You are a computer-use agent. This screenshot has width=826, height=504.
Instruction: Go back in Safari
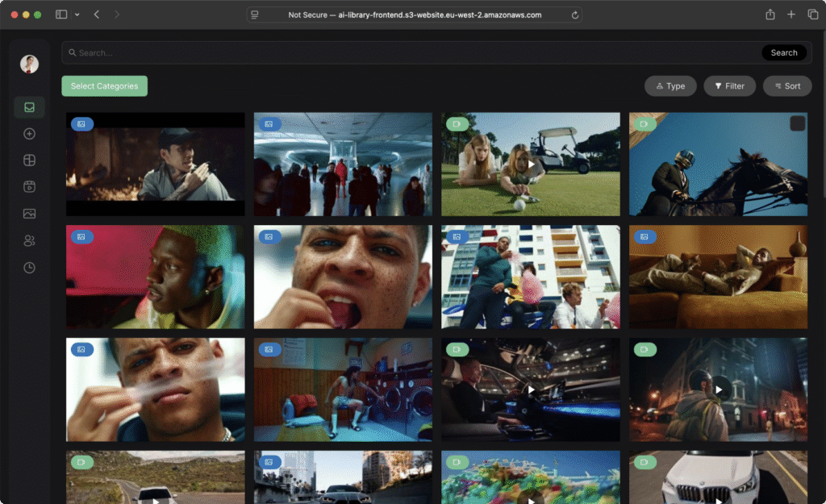[97, 15]
